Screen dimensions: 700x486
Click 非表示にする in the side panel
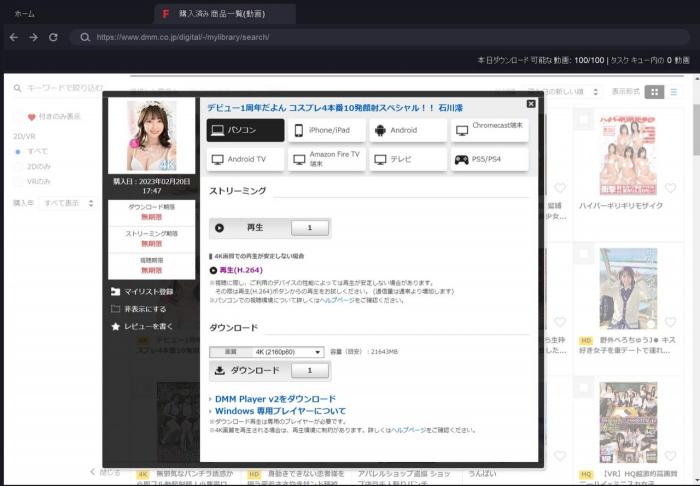pyautogui.click(x=145, y=309)
